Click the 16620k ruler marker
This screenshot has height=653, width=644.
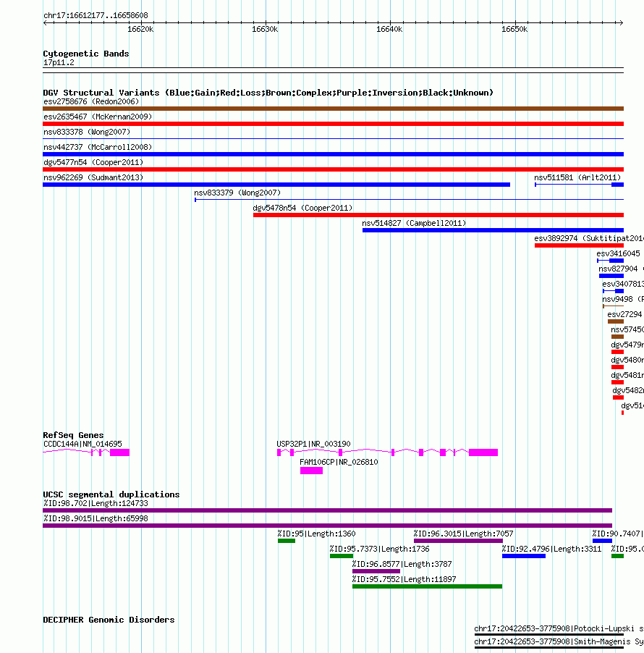click(140, 30)
